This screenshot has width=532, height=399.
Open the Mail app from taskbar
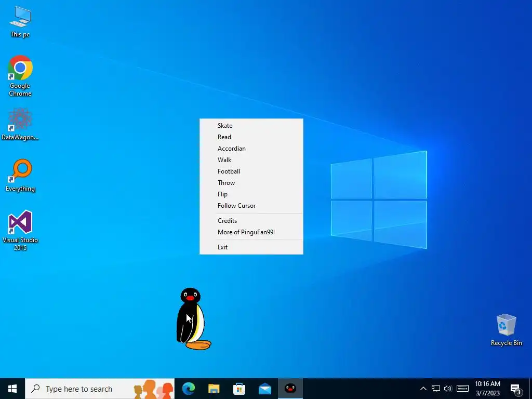click(264, 389)
